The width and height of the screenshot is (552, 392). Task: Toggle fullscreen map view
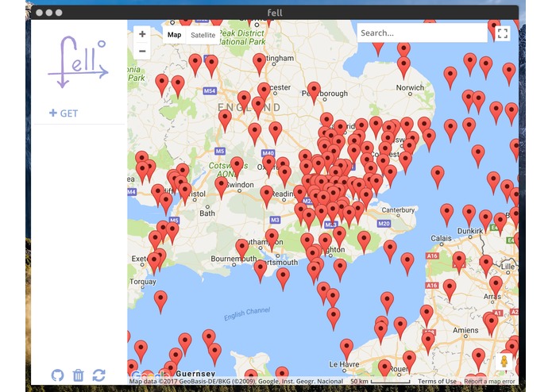(503, 34)
